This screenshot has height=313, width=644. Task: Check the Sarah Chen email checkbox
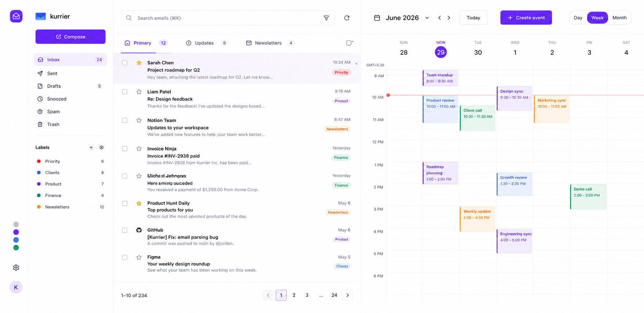125,63
